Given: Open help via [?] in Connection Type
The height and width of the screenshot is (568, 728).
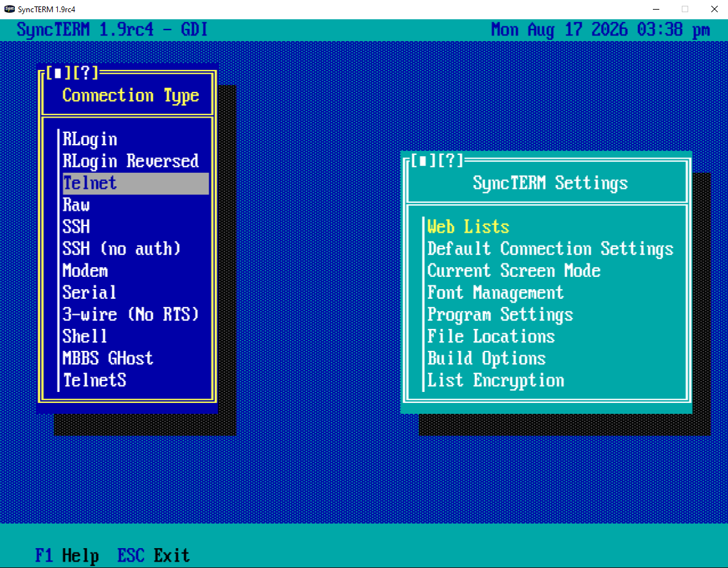Looking at the screenshot, I should 85,73.
